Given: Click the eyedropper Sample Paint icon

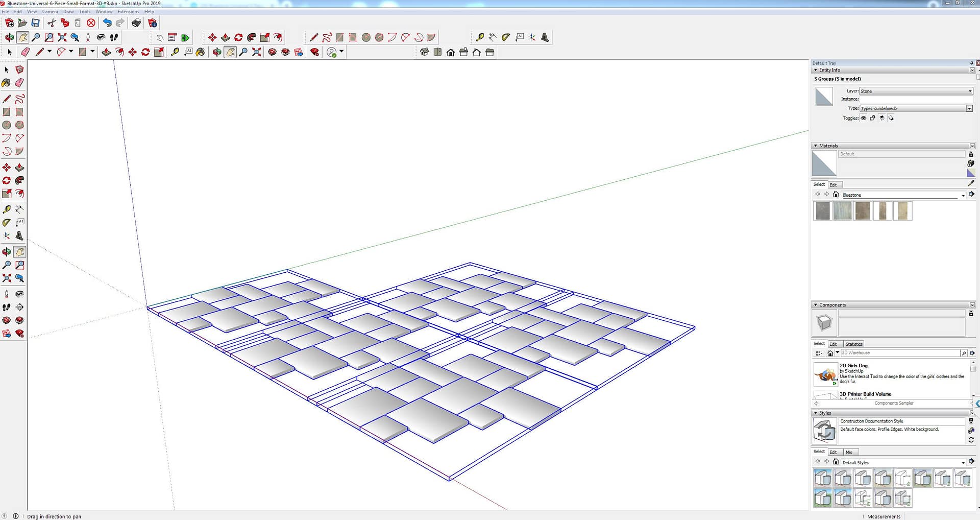Looking at the screenshot, I should point(971,183).
